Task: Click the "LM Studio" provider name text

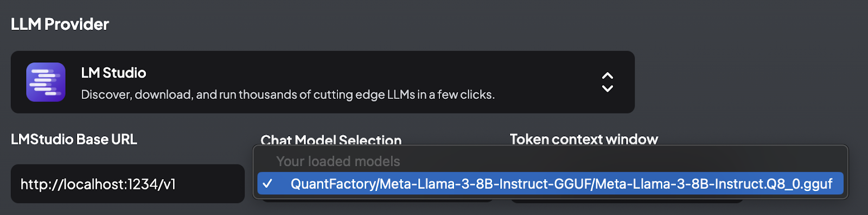Action: click(113, 73)
